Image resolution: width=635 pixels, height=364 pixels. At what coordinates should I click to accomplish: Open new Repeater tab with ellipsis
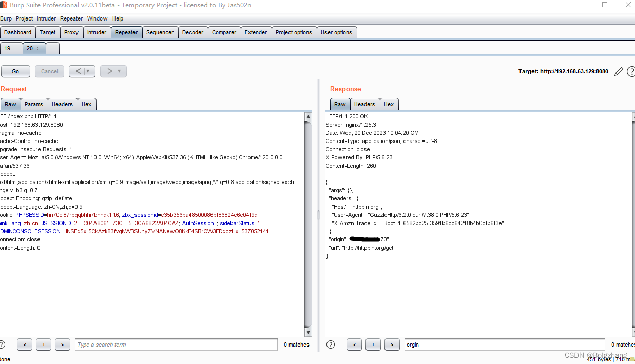tap(52, 48)
